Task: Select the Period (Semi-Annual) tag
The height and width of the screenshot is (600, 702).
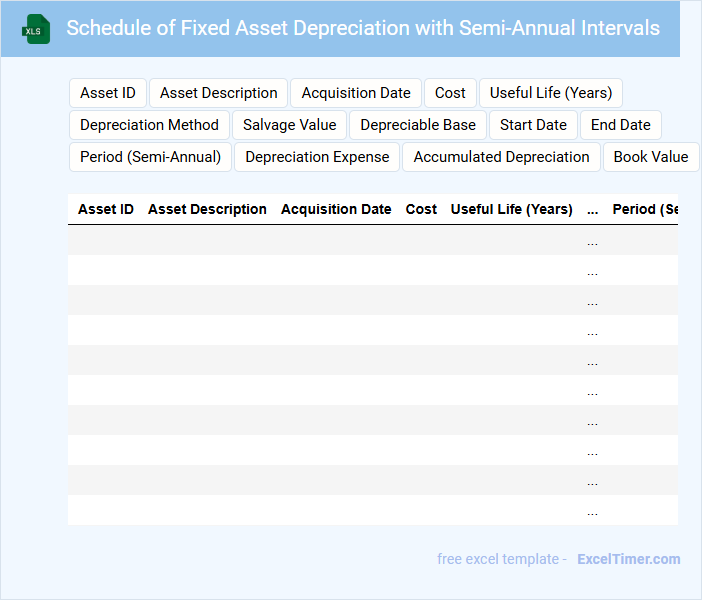Action: point(151,157)
